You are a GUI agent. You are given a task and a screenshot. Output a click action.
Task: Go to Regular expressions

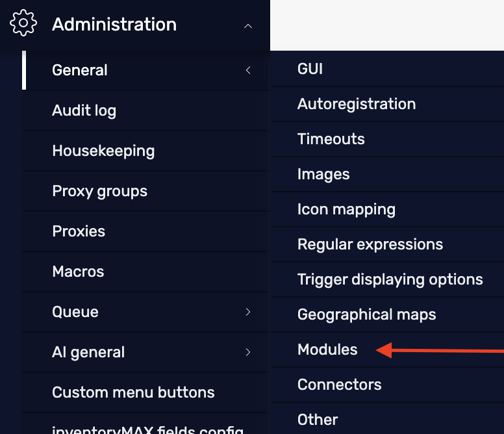click(370, 244)
